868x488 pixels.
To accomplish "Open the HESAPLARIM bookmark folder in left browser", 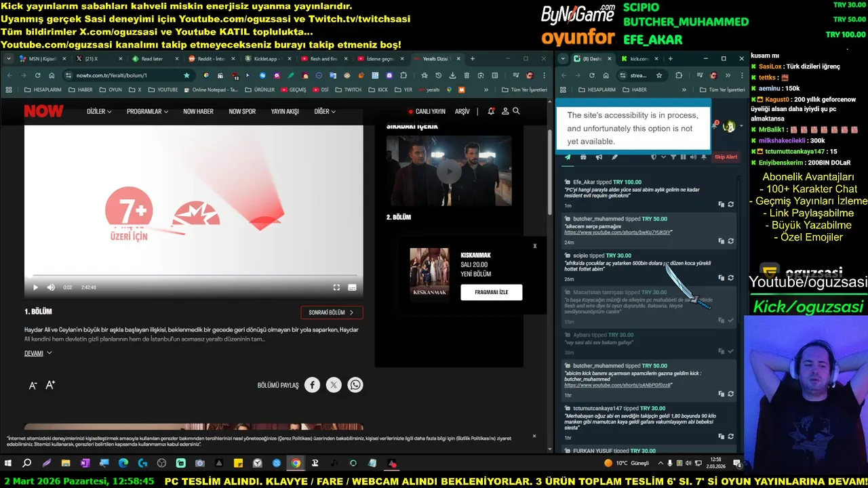I will [42, 89].
